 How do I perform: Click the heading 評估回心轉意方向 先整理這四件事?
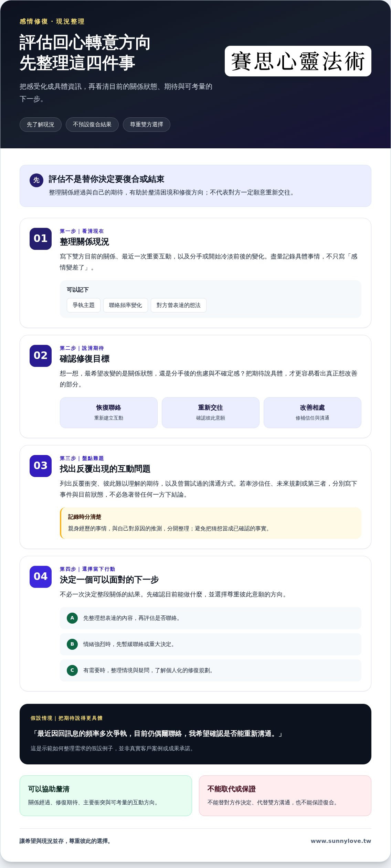click(85, 53)
